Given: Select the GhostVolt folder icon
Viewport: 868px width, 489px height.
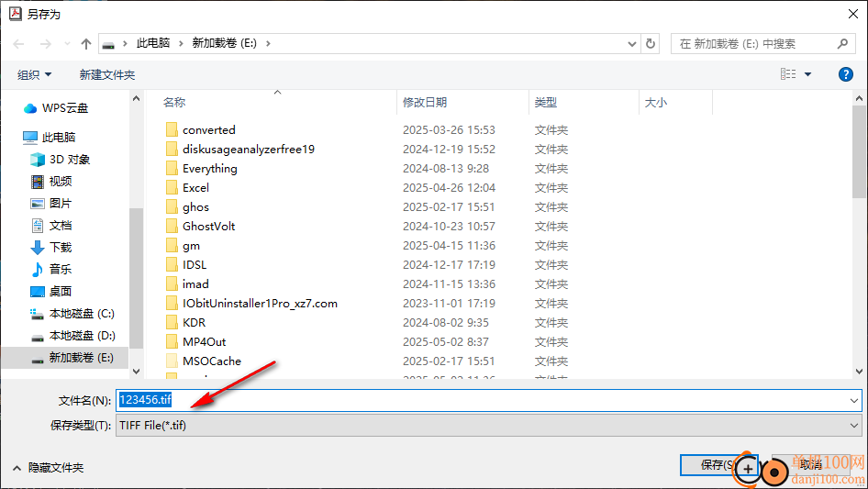Looking at the screenshot, I should (x=172, y=226).
